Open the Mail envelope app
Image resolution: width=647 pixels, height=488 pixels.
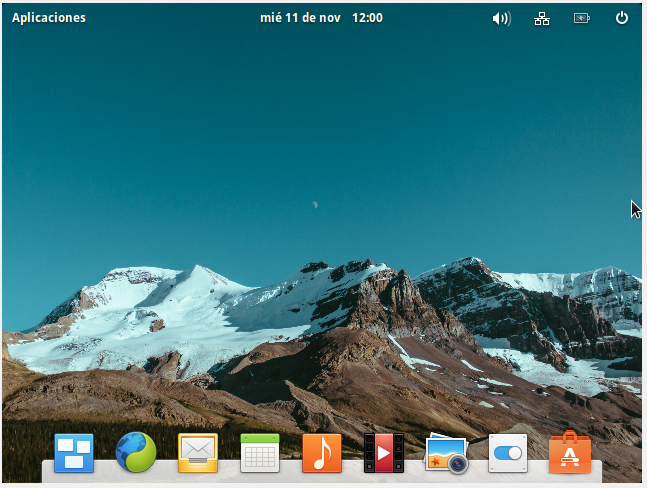coord(198,453)
